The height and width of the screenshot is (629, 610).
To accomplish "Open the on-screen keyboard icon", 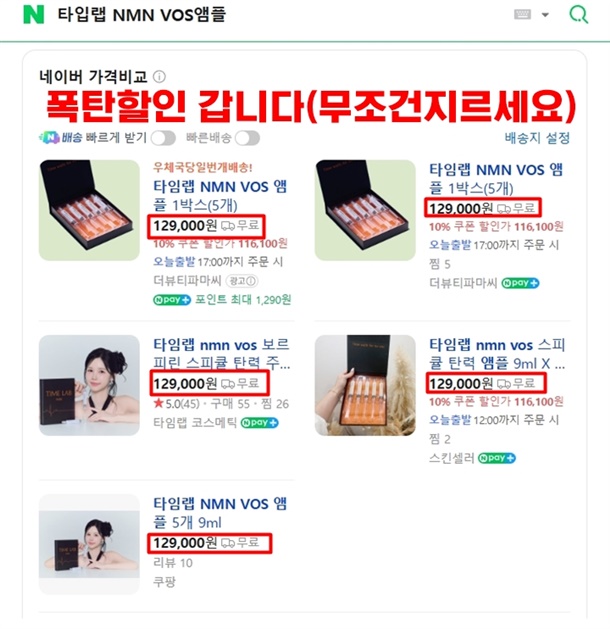I will tap(522, 14).
